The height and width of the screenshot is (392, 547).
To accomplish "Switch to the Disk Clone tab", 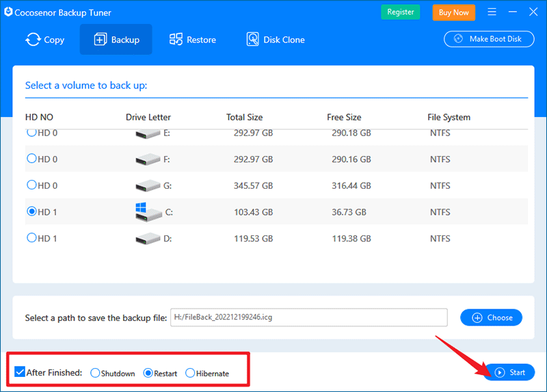I will (x=276, y=40).
